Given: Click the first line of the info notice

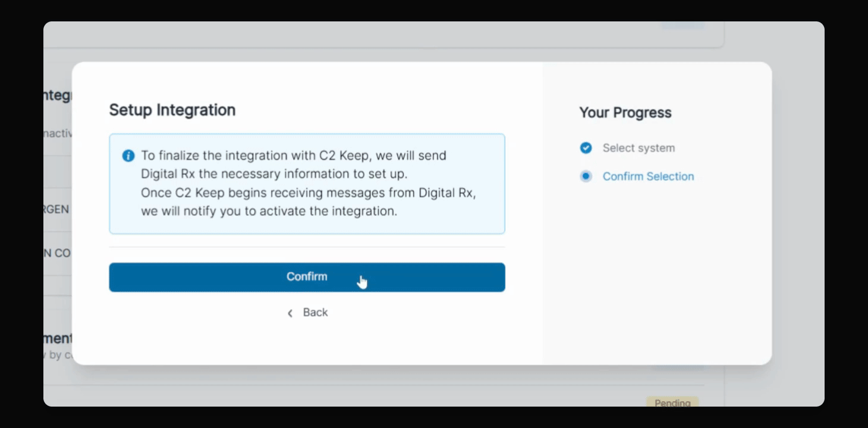Looking at the screenshot, I should click(293, 156).
